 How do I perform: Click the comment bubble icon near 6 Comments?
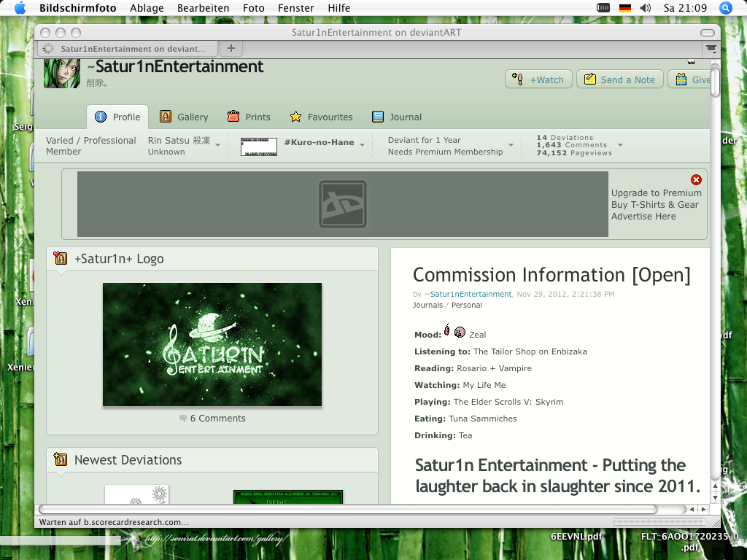point(183,418)
